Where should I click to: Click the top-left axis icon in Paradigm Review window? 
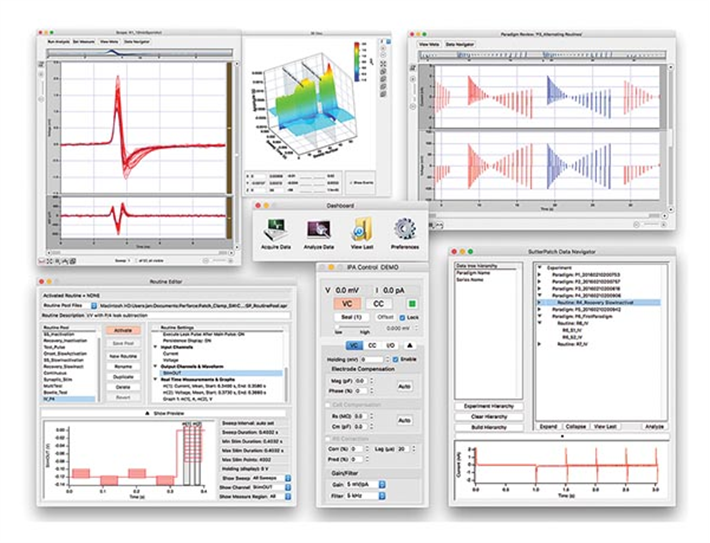pos(413,67)
